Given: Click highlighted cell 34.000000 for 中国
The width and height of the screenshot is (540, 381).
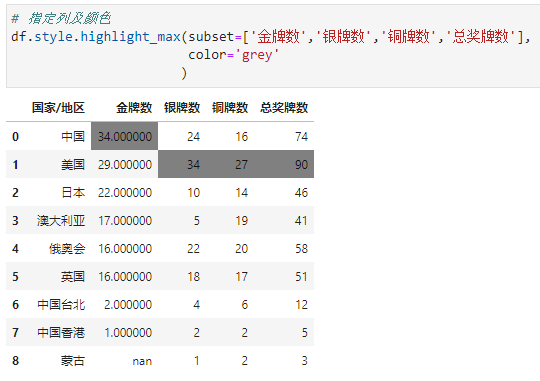Looking at the screenshot, I should [125, 136].
